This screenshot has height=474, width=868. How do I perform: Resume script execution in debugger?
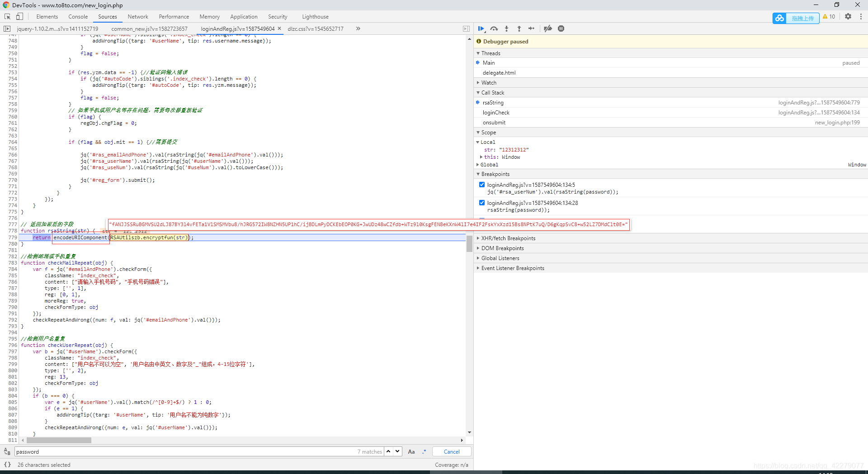481,28
